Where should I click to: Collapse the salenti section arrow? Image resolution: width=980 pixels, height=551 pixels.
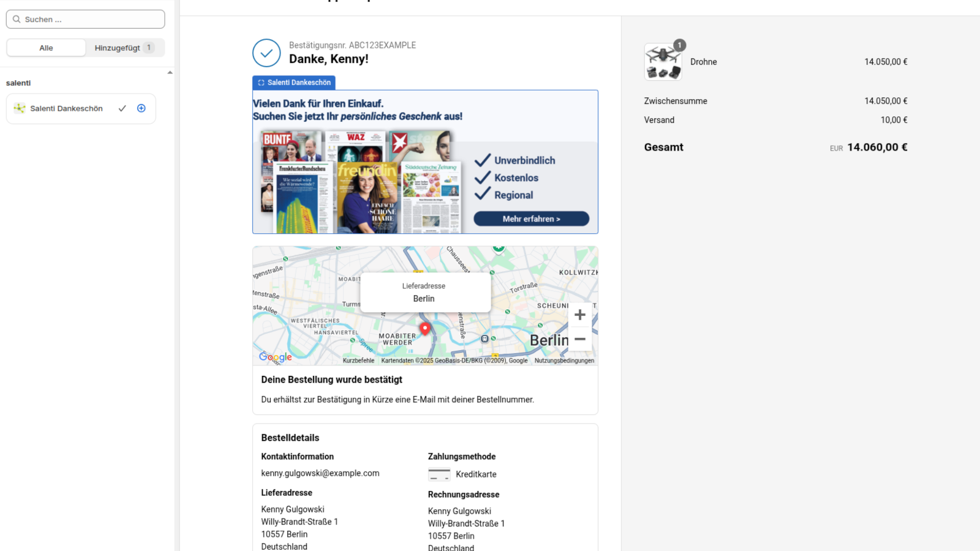[170, 72]
